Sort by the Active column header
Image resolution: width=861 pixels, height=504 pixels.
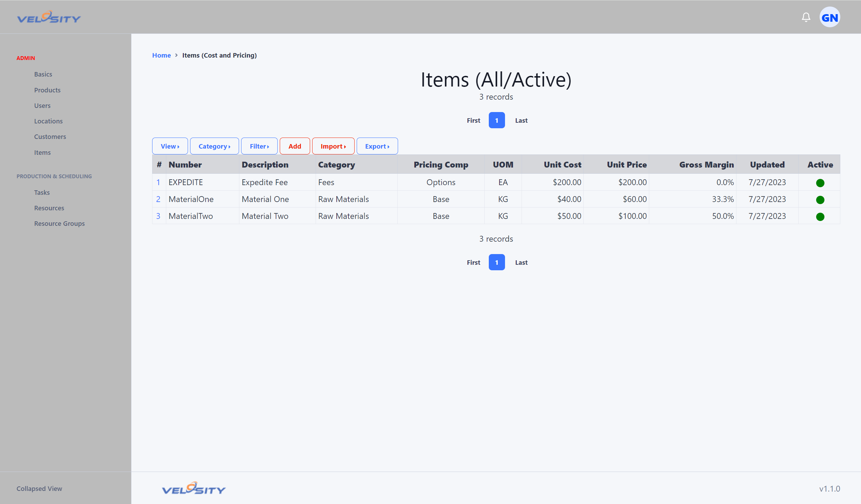pyautogui.click(x=820, y=165)
